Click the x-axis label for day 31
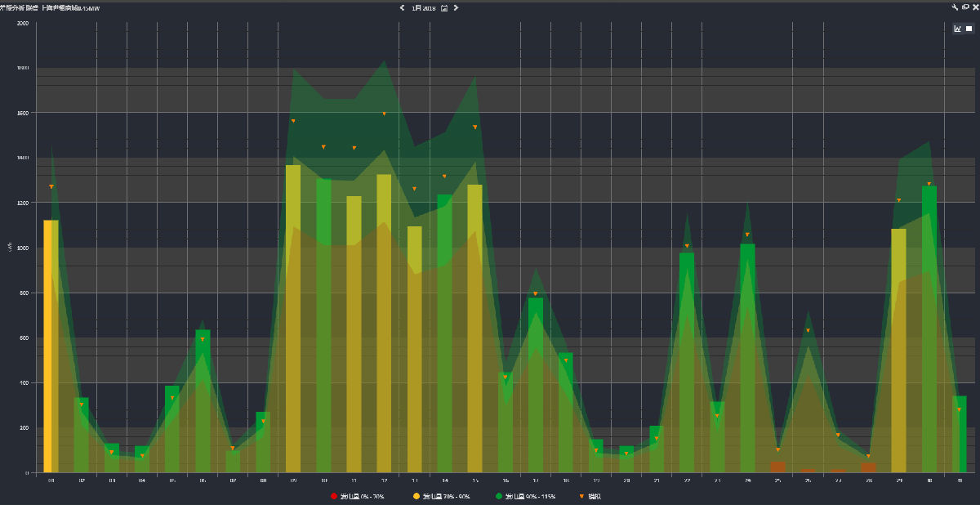980x505 pixels. coord(959,481)
